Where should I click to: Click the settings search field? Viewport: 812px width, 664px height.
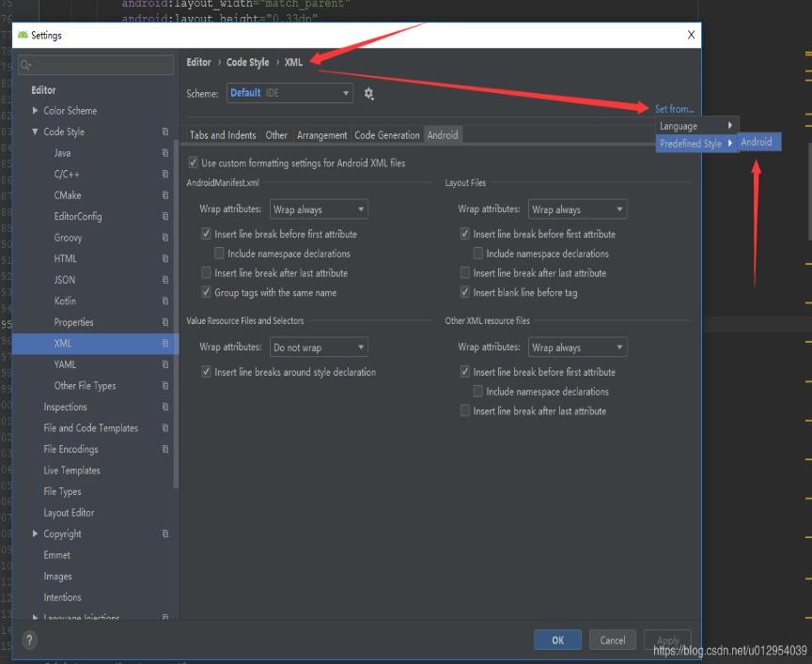pyautogui.click(x=95, y=65)
